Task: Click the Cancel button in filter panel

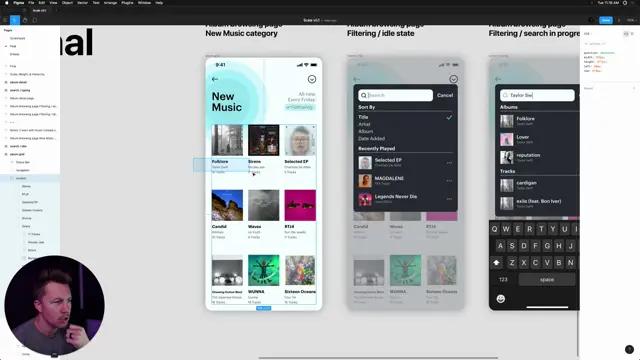Action: (x=445, y=95)
